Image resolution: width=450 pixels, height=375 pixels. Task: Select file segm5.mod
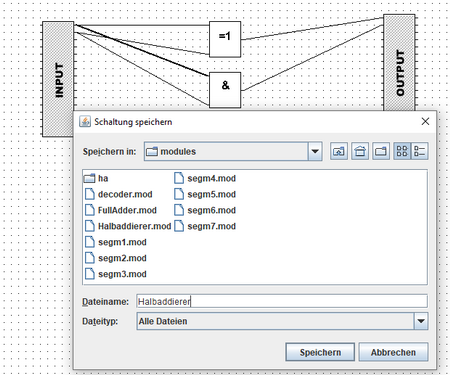coord(205,194)
